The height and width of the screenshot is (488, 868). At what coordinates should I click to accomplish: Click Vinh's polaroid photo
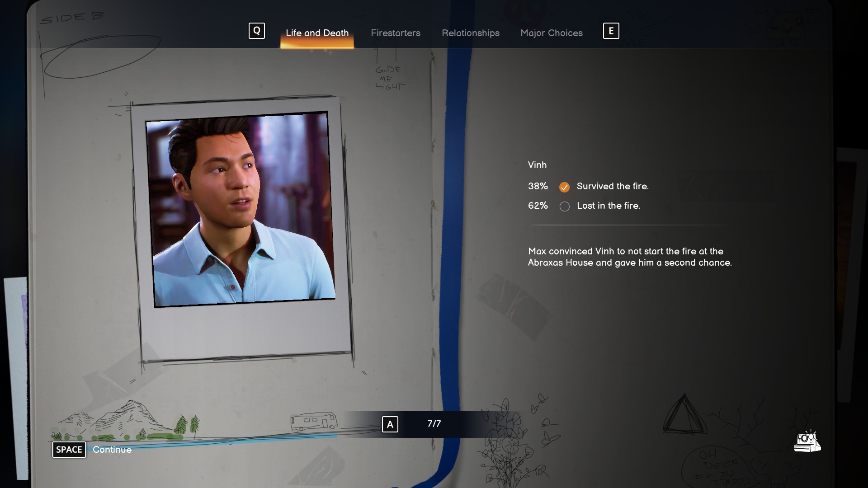coord(241,210)
